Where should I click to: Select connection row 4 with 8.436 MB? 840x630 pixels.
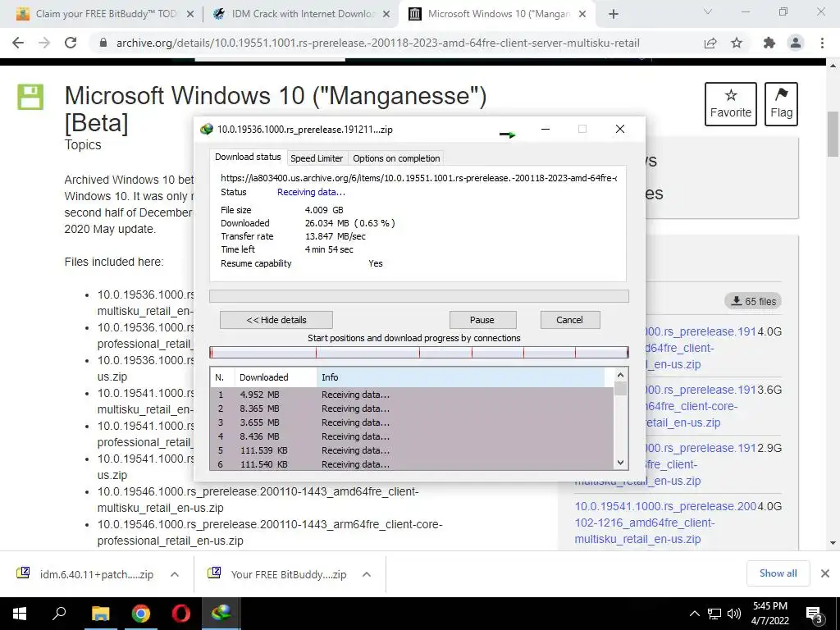tap(412, 436)
